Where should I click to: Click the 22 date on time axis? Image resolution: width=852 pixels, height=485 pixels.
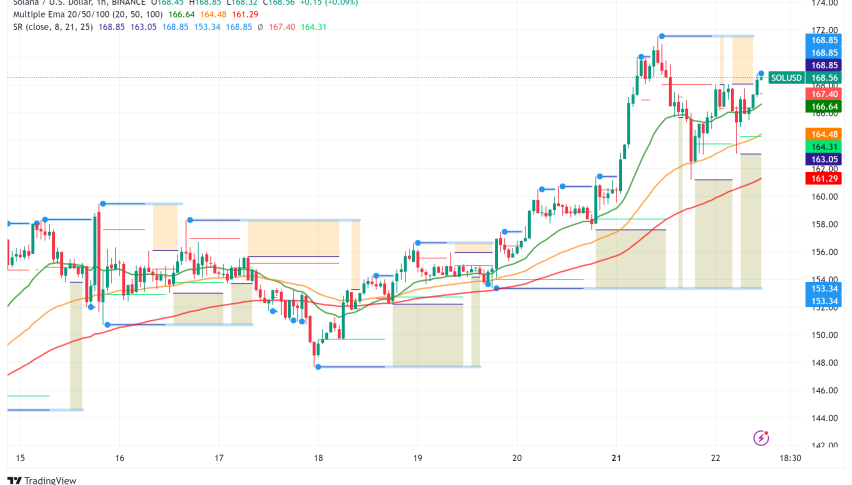coord(716,458)
